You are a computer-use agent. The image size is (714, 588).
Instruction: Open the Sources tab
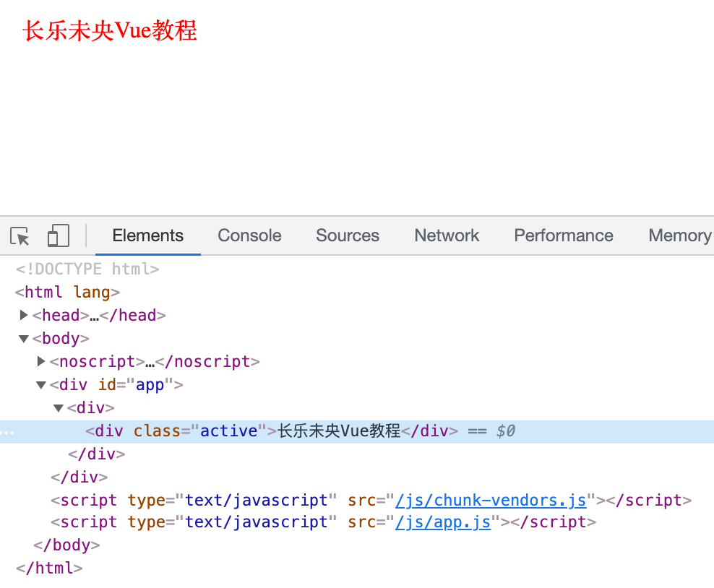pos(348,235)
